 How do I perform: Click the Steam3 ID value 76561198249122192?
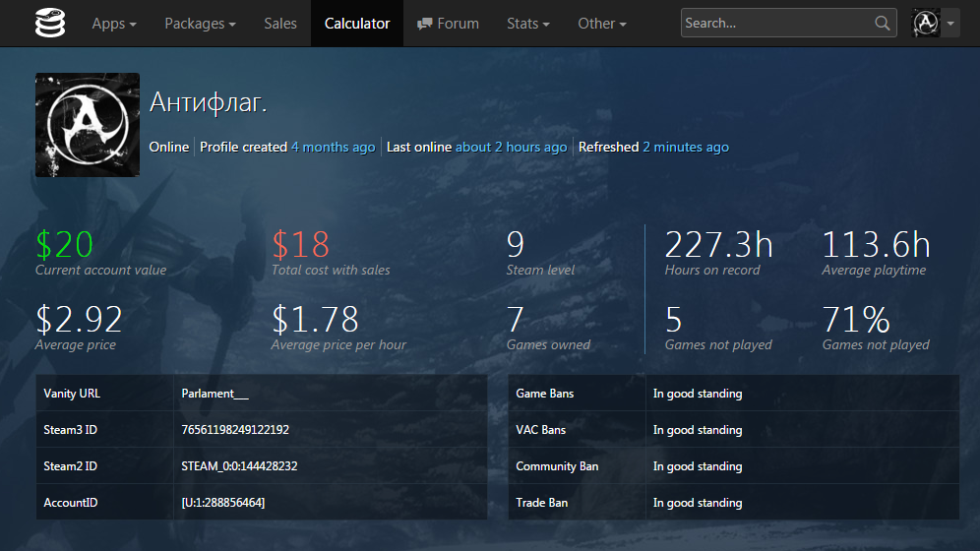pyautogui.click(x=235, y=430)
